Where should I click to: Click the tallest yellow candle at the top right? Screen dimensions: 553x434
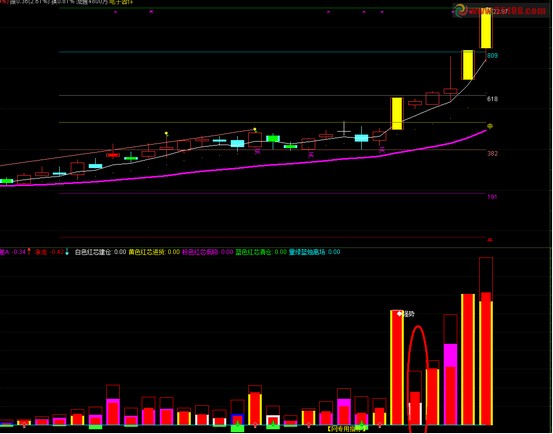[486, 28]
